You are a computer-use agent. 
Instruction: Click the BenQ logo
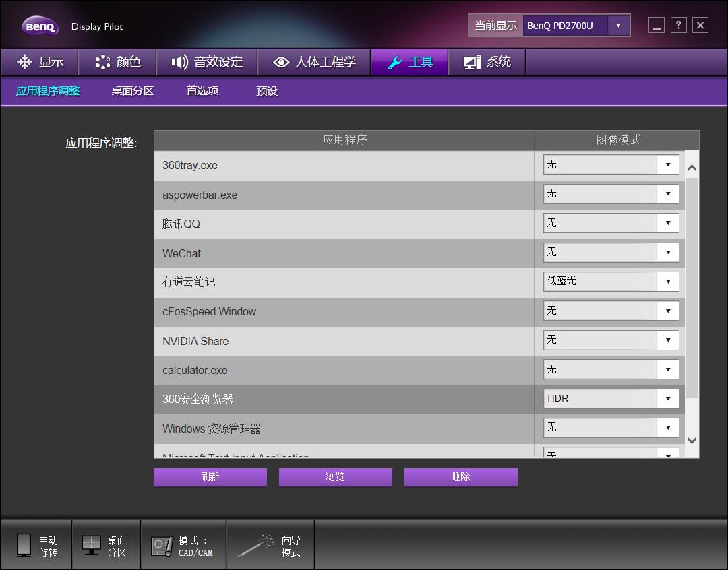click(40, 26)
